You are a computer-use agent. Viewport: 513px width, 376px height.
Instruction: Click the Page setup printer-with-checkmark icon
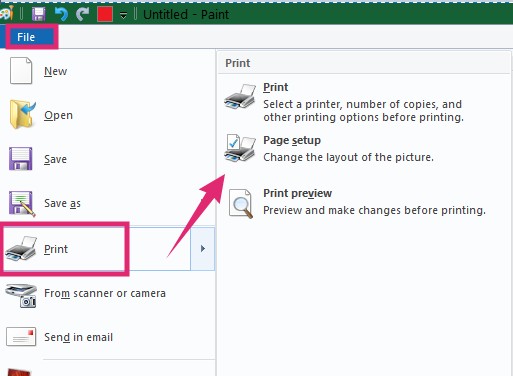click(x=240, y=148)
